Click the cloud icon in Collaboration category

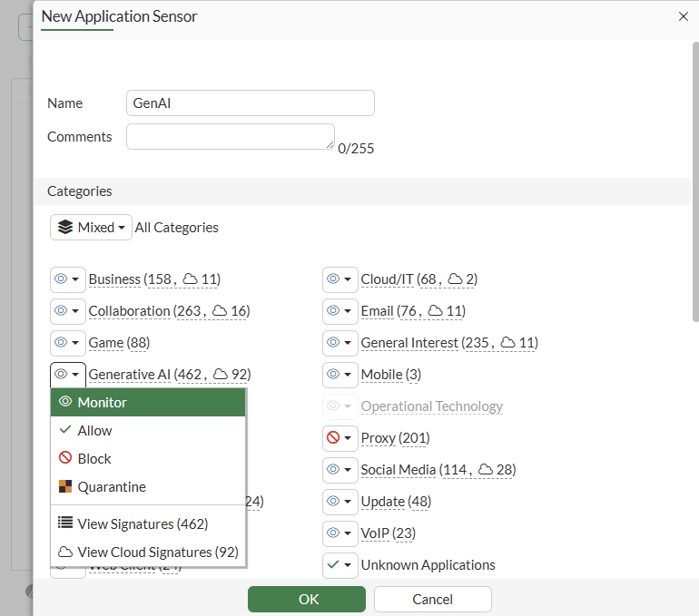click(x=220, y=311)
